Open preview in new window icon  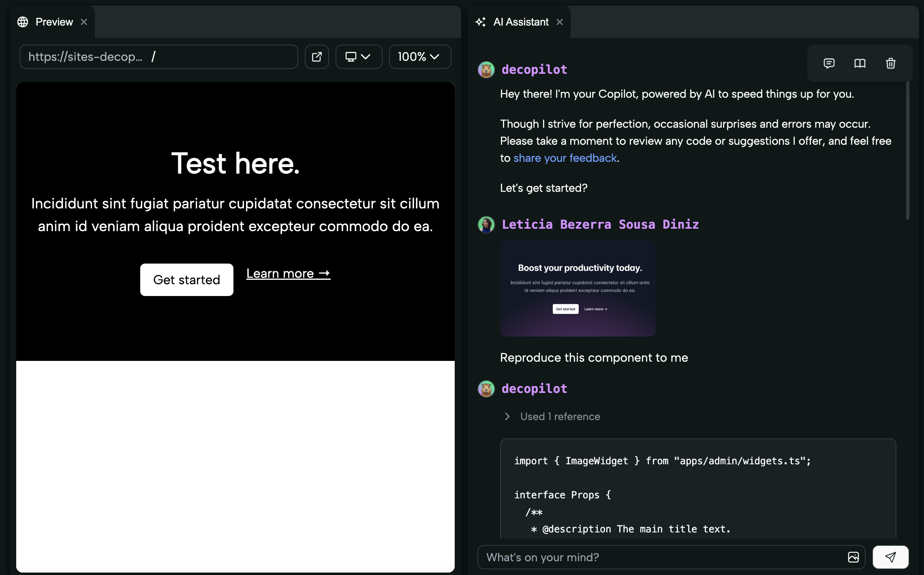point(317,57)
